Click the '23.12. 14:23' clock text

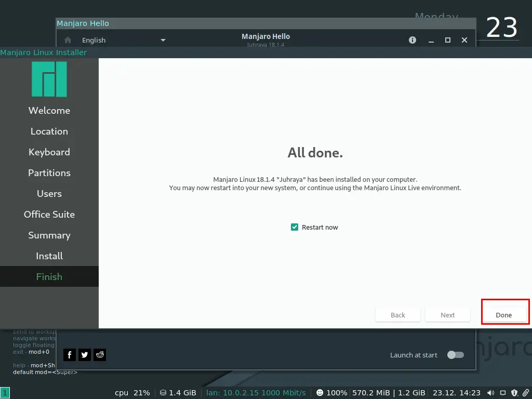[456, 393]
